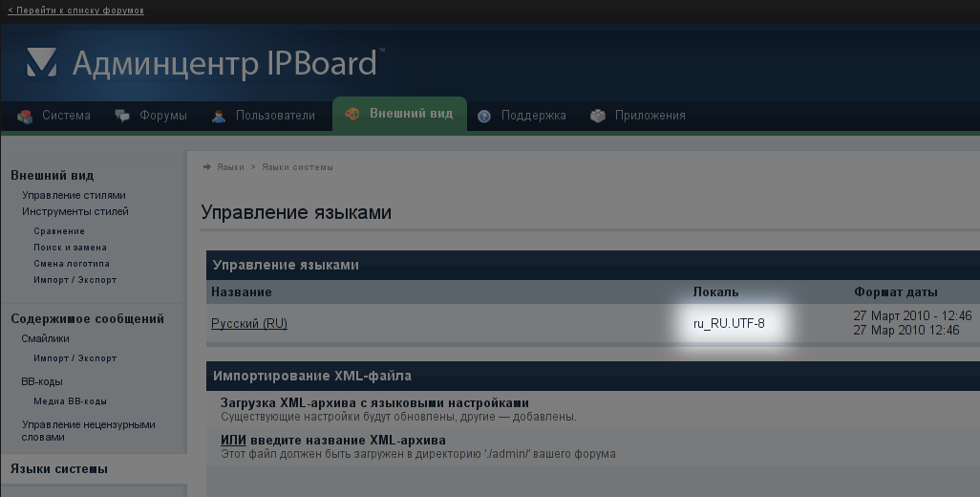Switch to the Приложения tab

(650, 116)
